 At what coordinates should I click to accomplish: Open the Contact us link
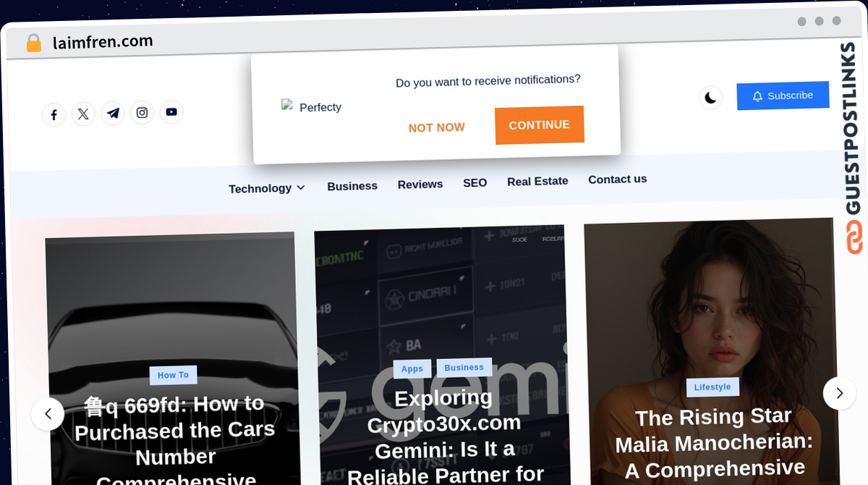618,179
